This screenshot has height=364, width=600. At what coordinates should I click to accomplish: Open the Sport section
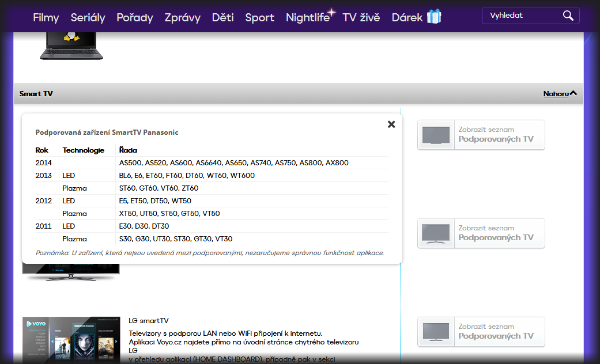[260, 18]
